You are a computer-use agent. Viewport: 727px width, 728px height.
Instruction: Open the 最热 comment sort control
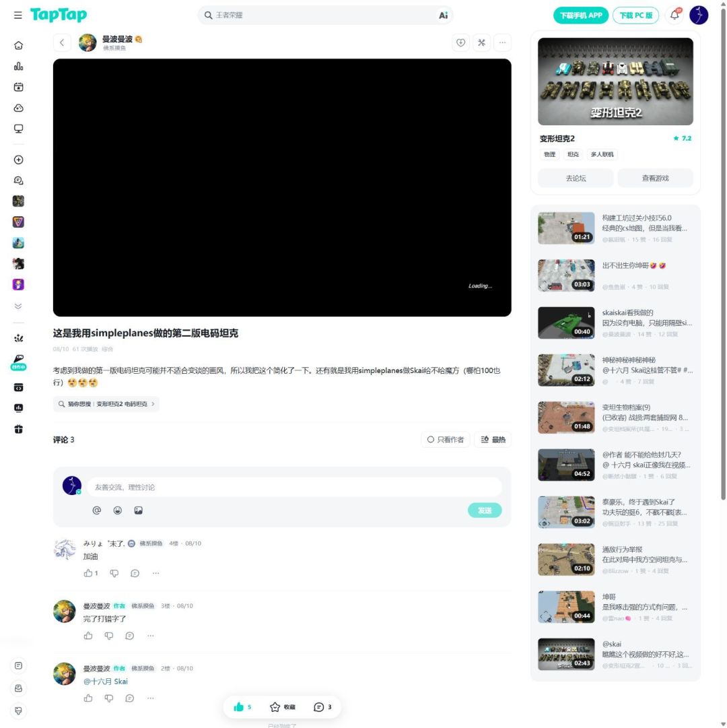[493, 440]
